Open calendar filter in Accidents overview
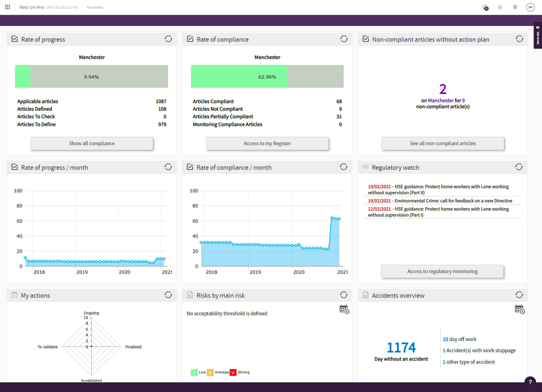Image resolution: width=542 pixels, height=392 pixels. 519,309
